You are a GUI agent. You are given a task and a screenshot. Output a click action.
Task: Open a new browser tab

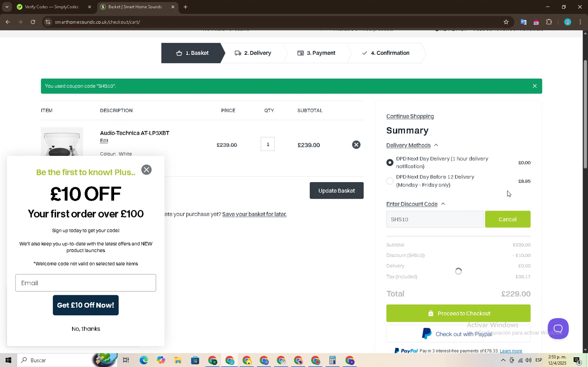(185, 7)
